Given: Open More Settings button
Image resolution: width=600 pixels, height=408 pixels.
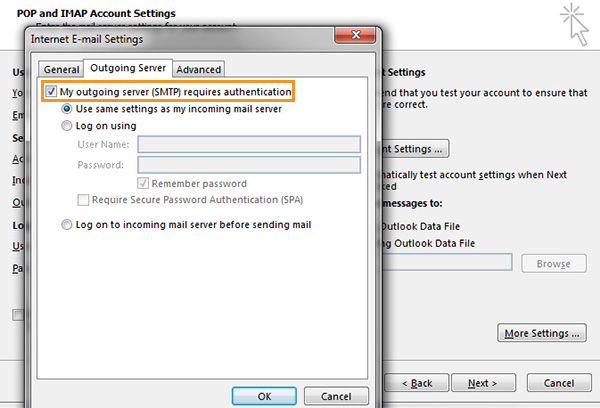Looking at the screenshot, I should pyautogui.click(x=542, y=333).
